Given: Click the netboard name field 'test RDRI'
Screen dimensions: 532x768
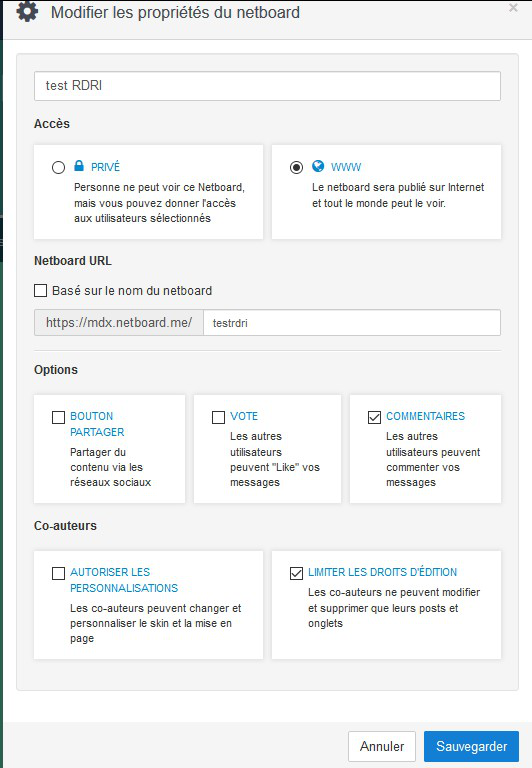Looking at the screenshot, I should click(x=267, y=86).
